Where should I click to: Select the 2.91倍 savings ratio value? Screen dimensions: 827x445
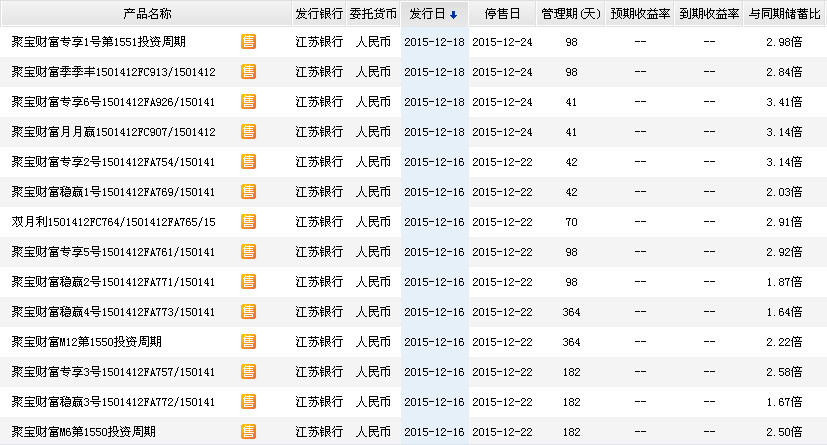784,222
